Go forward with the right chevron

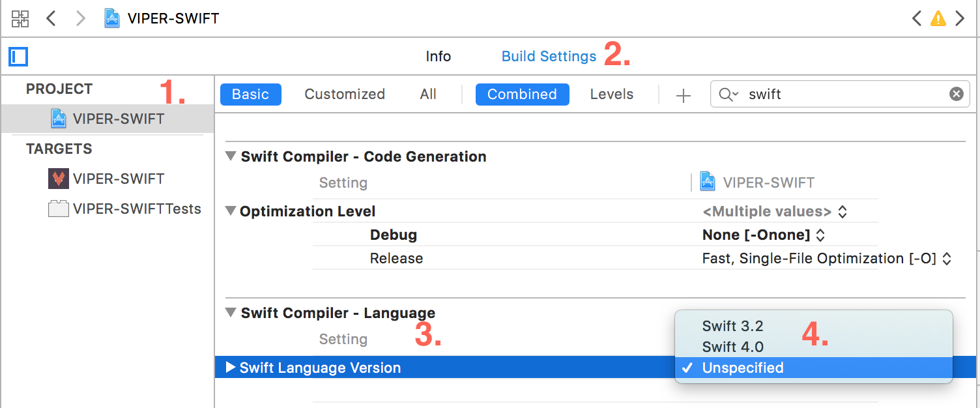point(80,18)
